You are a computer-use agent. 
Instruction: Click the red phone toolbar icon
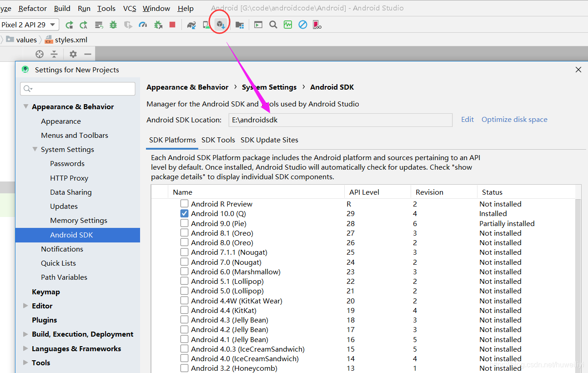point(317,25)
